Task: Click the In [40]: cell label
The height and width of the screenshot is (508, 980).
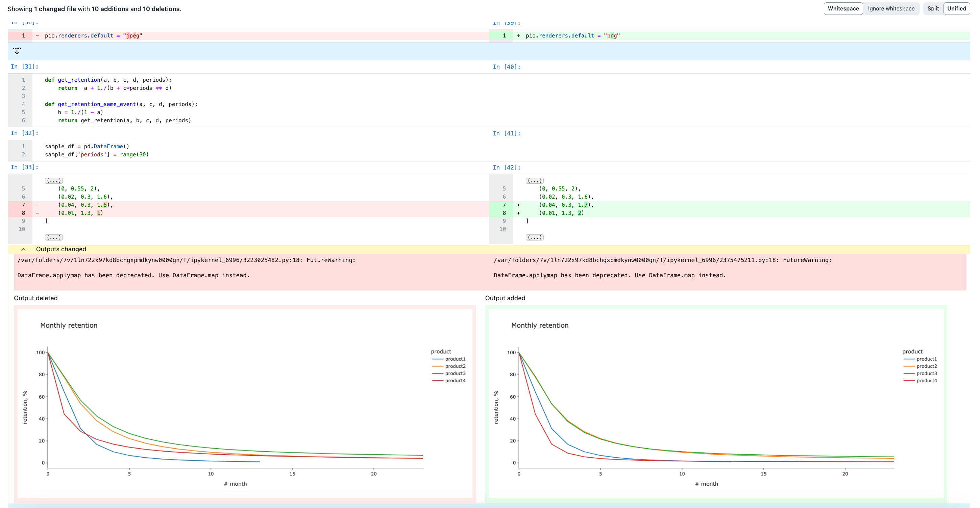Action: (506, 67)
